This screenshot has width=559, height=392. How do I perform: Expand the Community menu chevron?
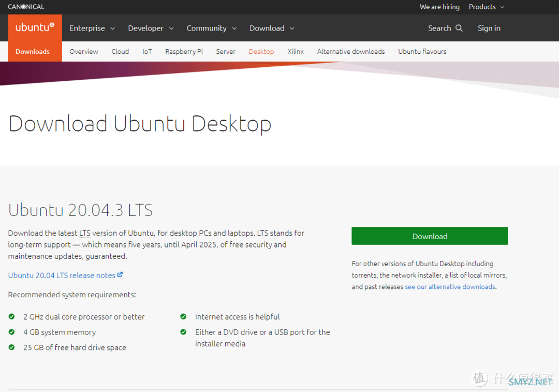(234, 28)
